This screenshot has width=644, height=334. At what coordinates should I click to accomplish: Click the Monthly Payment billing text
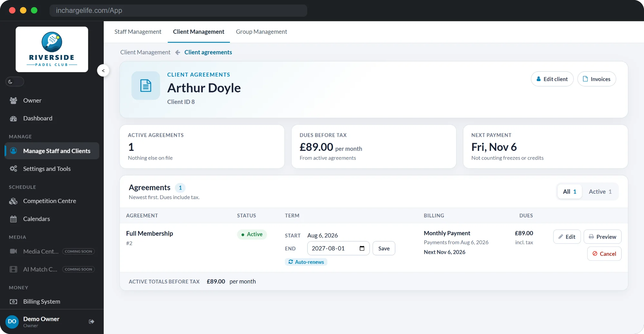(x=447, y=233)
